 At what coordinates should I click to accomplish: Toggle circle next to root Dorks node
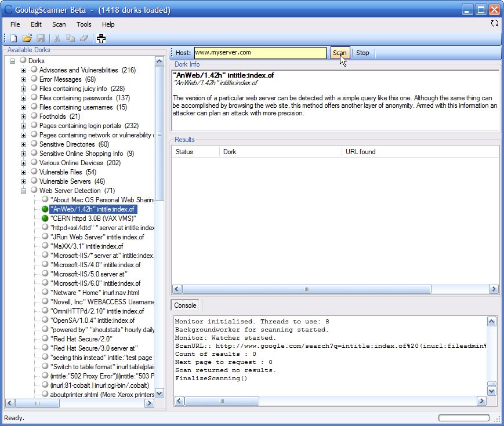tap(23, 60)
